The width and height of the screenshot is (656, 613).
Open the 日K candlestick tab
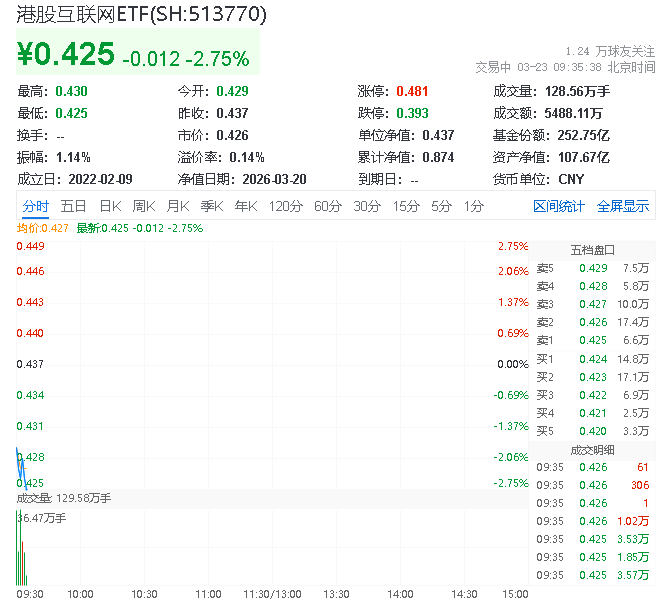110,206
